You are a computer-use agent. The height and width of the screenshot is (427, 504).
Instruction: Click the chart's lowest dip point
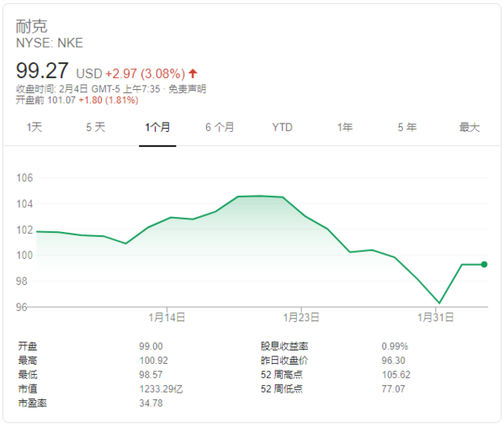click(439, 303)
